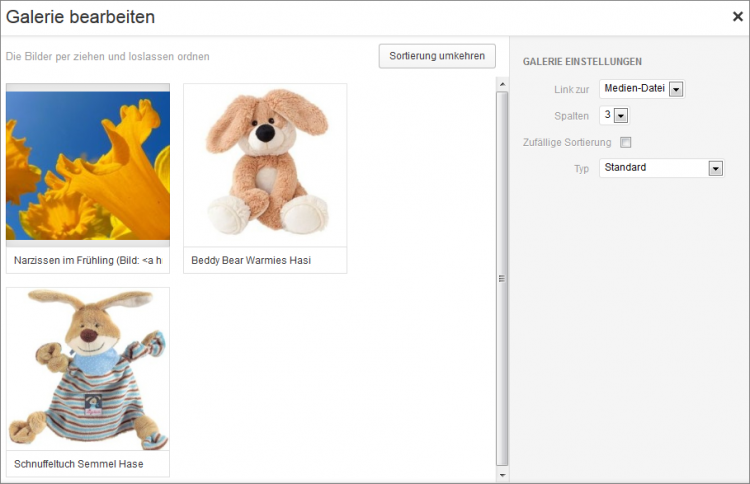Click the Galerie Einstellungen heading
Image resolution: width=750 pixels, height=484 pixels.
[x=582, y=62]
